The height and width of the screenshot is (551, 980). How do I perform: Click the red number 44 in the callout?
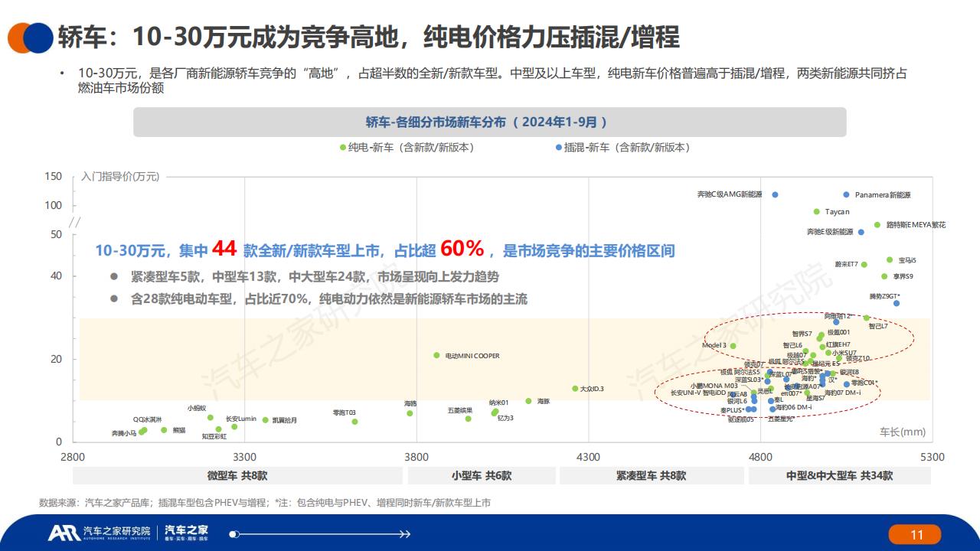[224, 249]
